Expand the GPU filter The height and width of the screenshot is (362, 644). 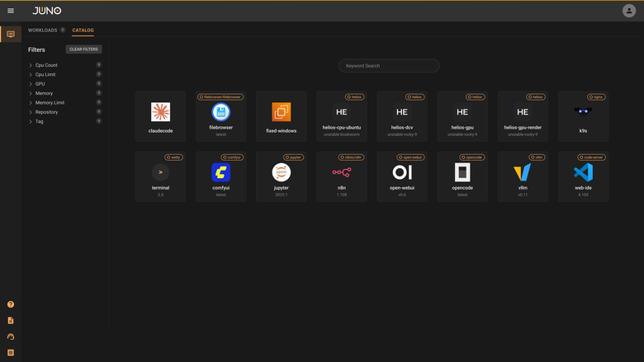[65, 83]
